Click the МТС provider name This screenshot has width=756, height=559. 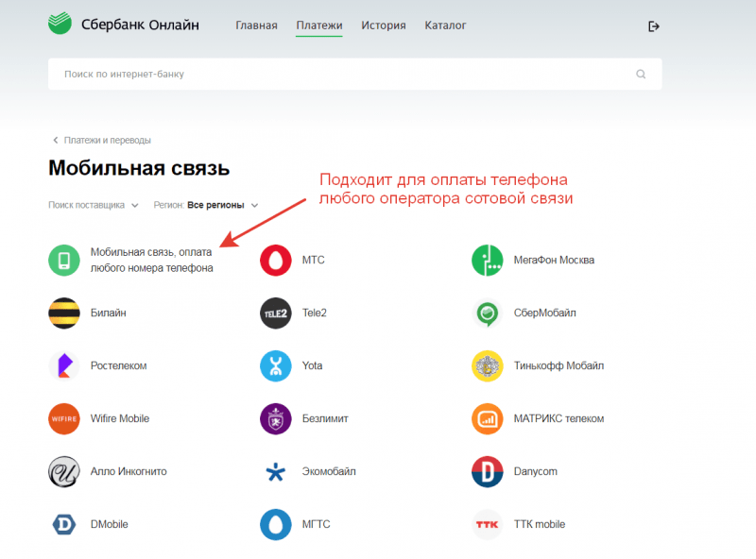(314, 261)
